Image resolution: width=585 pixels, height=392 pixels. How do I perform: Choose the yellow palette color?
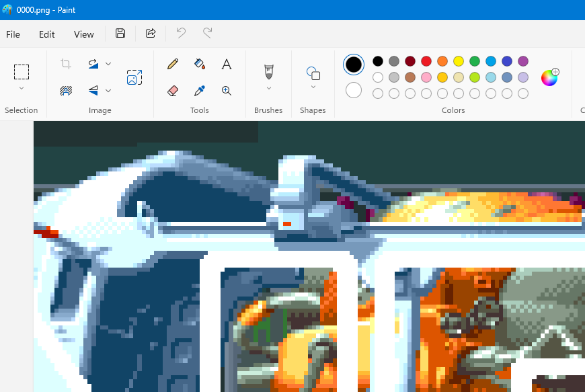click(459, 61)
